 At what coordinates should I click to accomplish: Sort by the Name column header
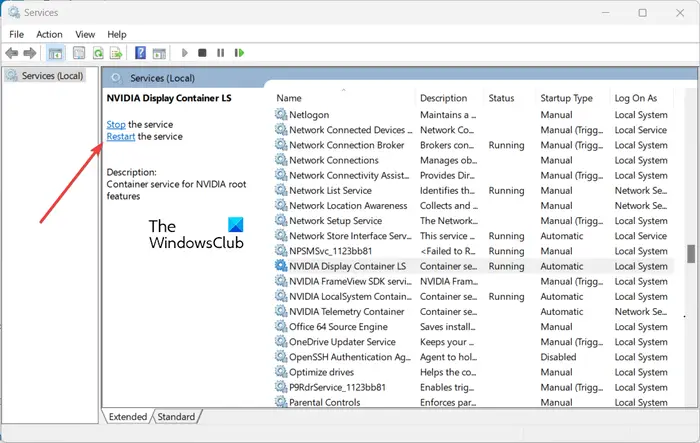pyautogui.click(x=289, y=98)
